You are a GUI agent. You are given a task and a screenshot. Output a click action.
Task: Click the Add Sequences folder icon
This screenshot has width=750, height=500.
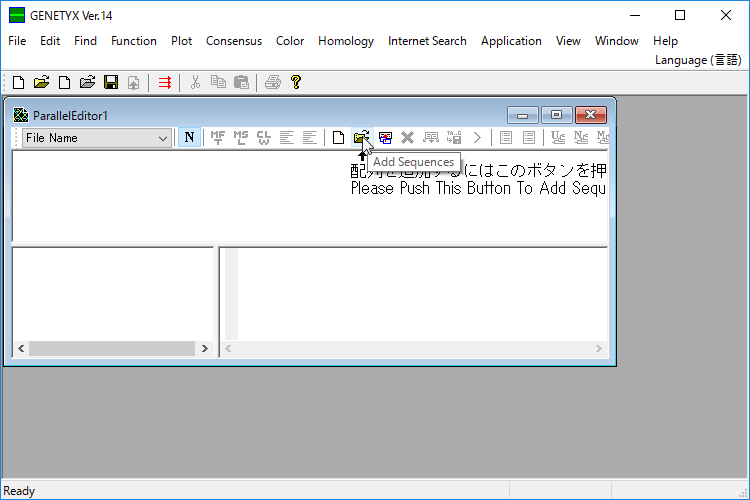pyautogui.click(x=361, y=138)
